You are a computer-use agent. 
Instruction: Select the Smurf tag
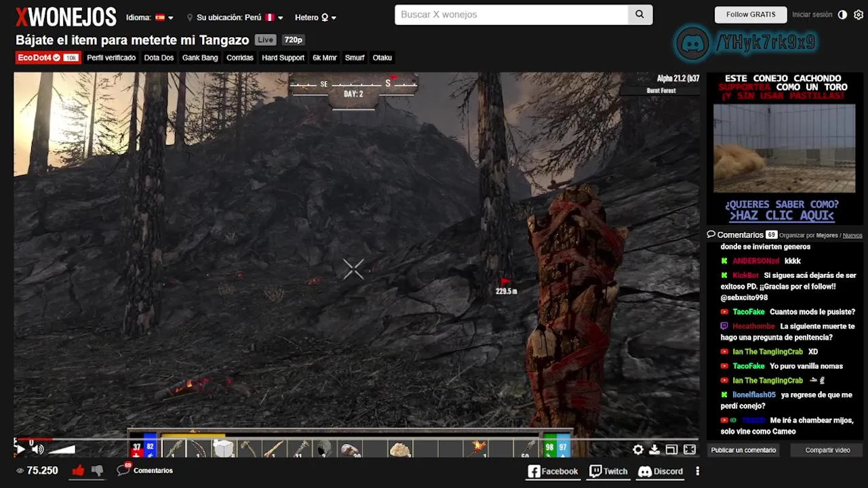355,58
